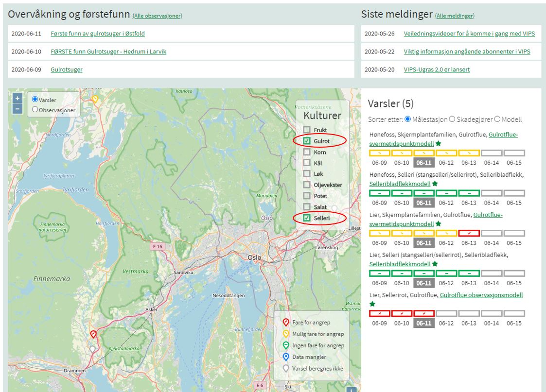Viewport: 546px width, 392px height.
Task: Click the grey 06-15 box in Hønefoss Gulrotflue row
Action: [x=514, y=153]
